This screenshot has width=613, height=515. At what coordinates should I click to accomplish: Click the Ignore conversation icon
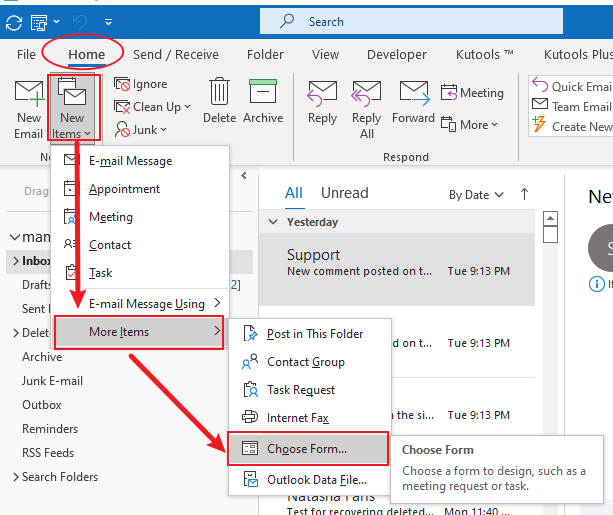[123, 85]
